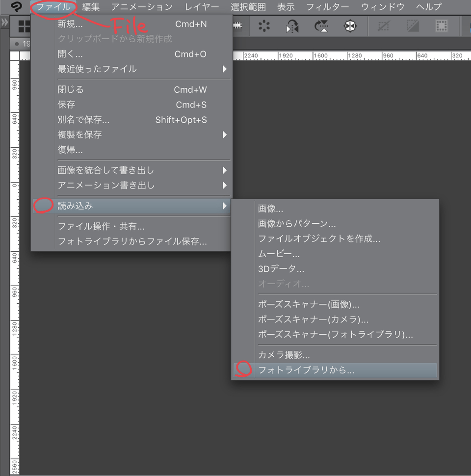
Task: Choose カメラ撮影... in the import submenu
Action: click(x=284, y=355)
